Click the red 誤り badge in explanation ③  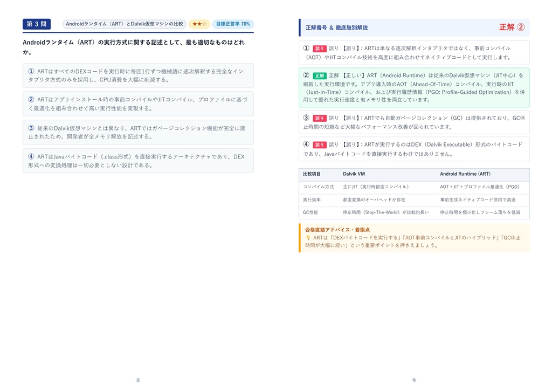[319, 118]
